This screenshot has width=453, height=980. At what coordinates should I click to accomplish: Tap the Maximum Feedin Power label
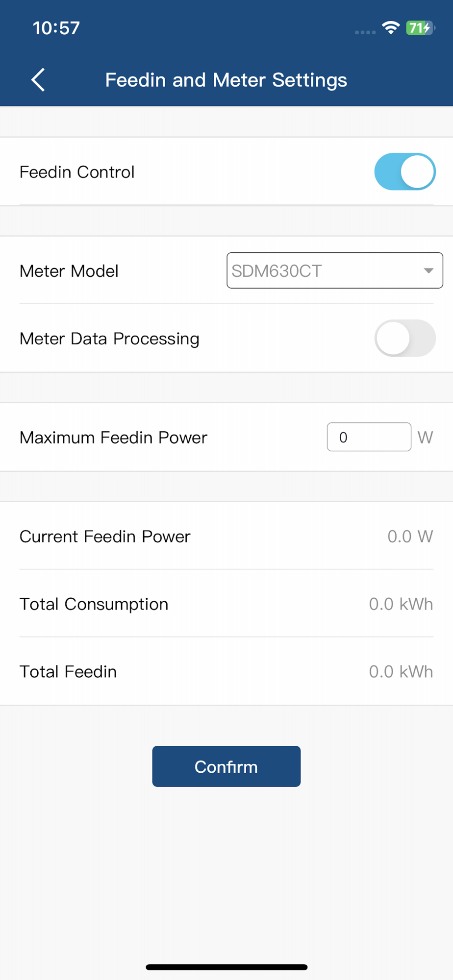pos(113,438)
